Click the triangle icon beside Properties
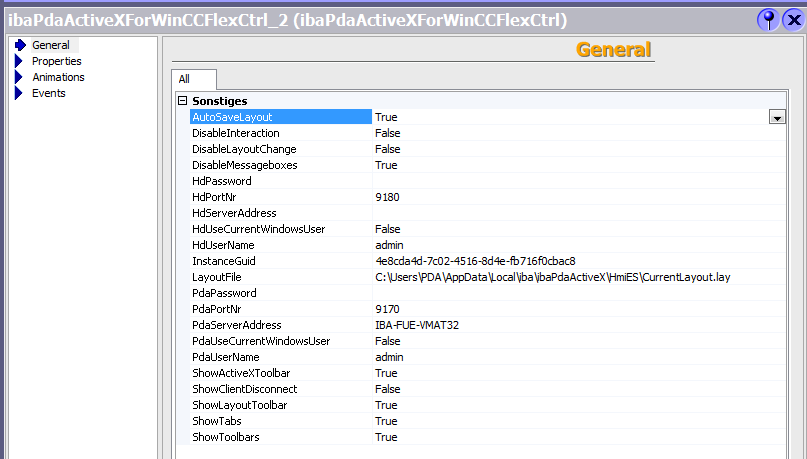 pos(19,61)
